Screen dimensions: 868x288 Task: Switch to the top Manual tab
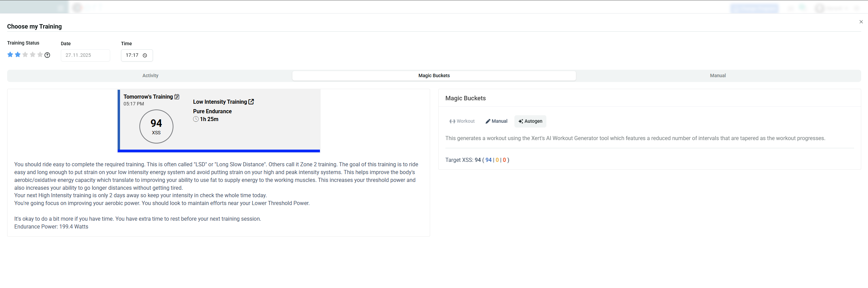coord(717,75)
